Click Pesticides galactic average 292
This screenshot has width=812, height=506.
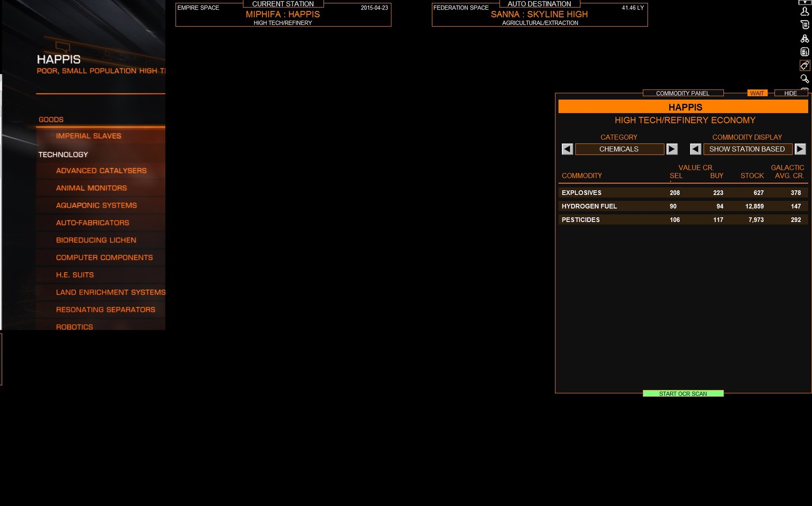point(796,220)
